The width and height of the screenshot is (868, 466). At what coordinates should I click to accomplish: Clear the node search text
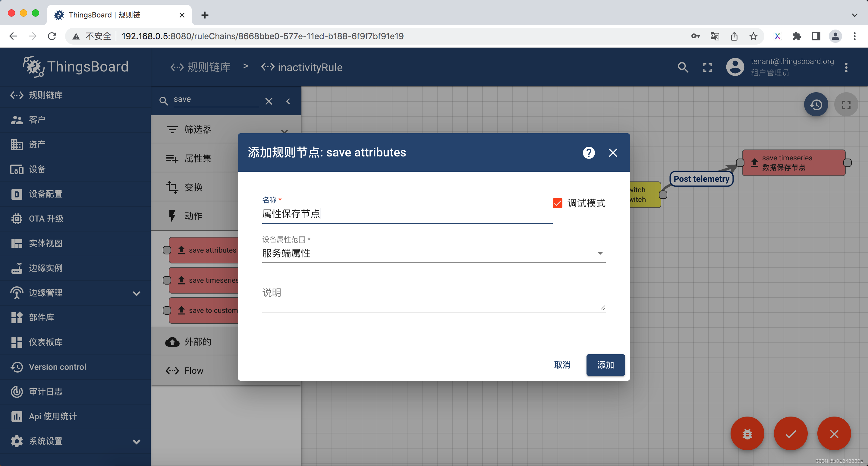[269, 101]
